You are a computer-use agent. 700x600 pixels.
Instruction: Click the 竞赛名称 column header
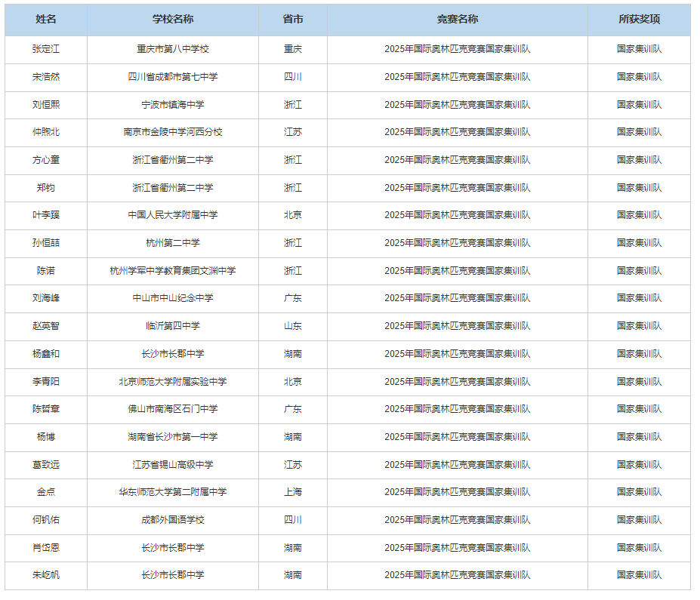tap(458, 19)
